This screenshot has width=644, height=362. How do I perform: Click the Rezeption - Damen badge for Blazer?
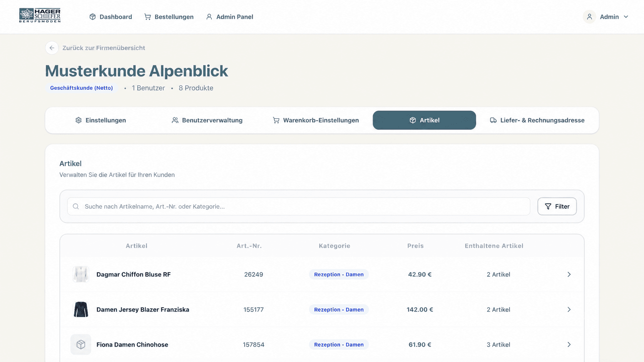coord(339,310)
